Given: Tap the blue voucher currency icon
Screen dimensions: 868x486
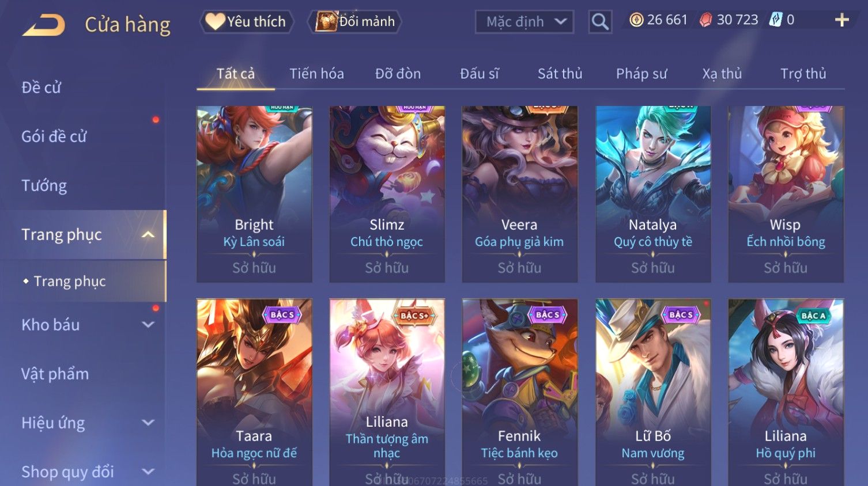Looking at the screenshot, I should point(775,20).
